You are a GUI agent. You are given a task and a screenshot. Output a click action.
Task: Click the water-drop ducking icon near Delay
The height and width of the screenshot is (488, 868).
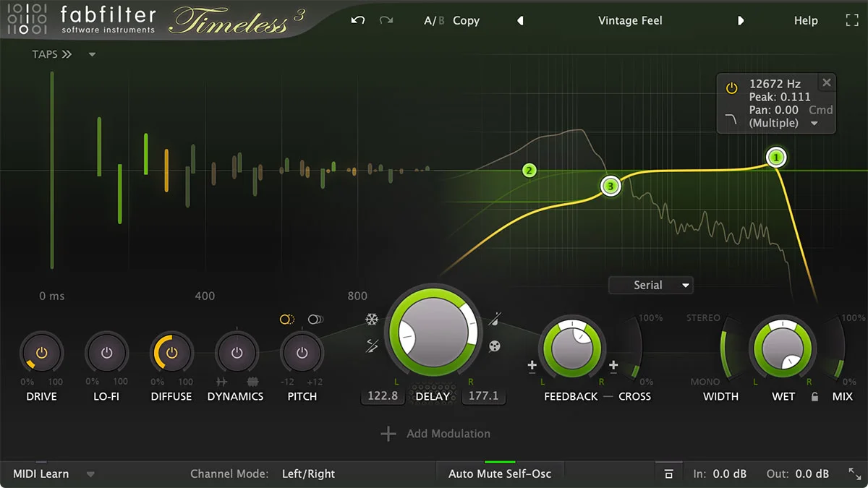click(x=494, y=320)
